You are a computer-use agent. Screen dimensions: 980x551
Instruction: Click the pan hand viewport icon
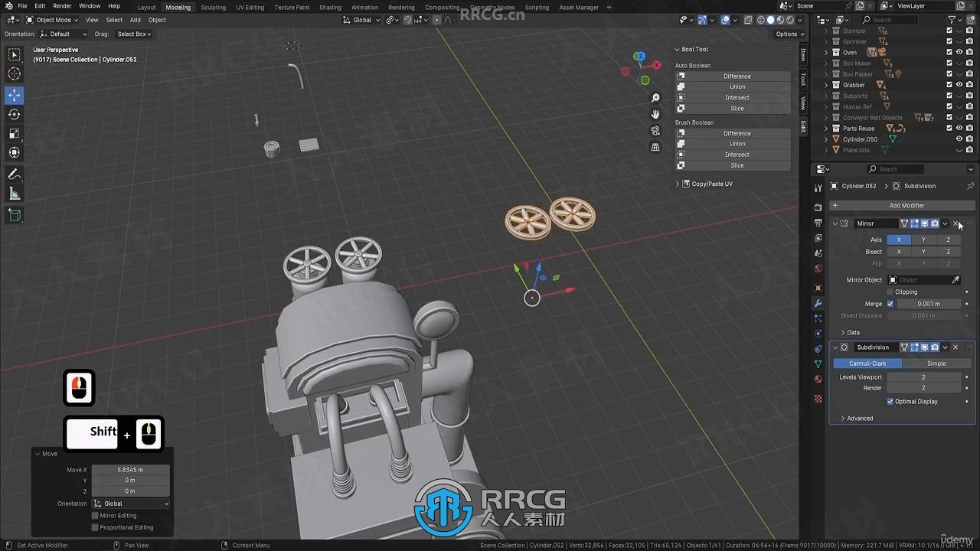click(655, 114)
